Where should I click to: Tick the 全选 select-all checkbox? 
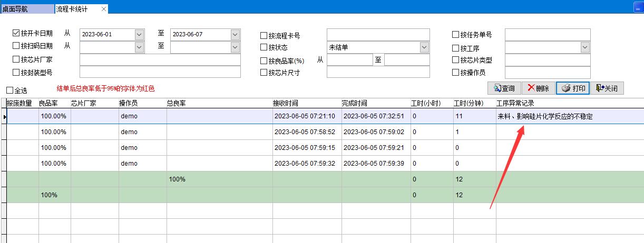[x=9, y=90]
